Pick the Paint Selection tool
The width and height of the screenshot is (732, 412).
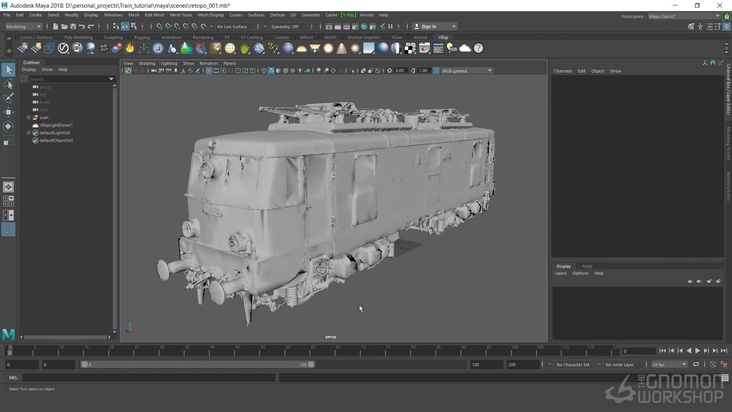coord(8,98)
